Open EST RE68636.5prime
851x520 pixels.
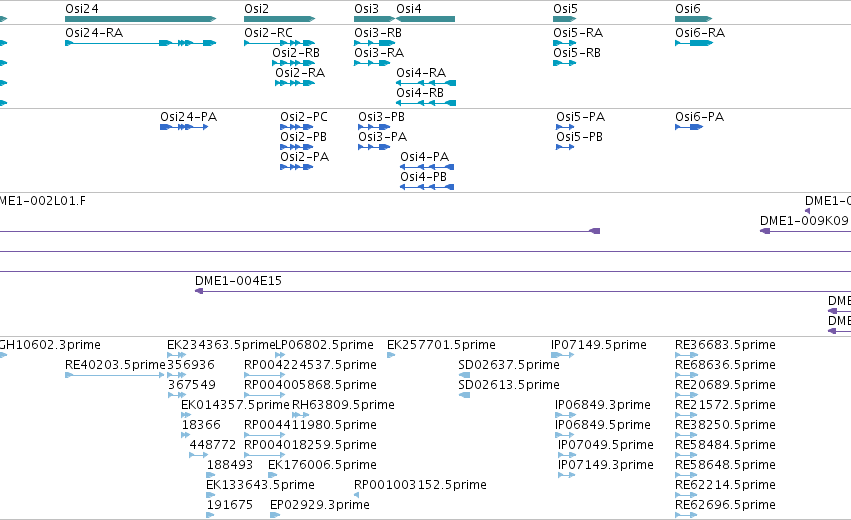click(x=725, y=365)
